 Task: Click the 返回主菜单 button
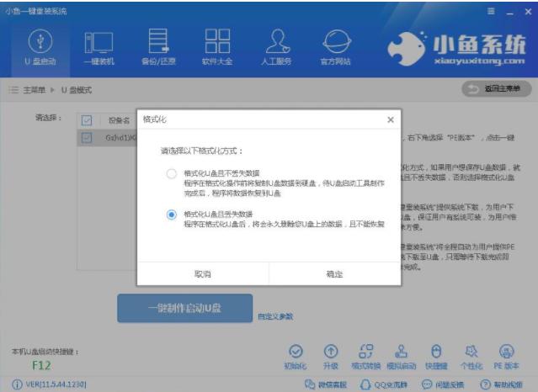click(x=497, y=89)
